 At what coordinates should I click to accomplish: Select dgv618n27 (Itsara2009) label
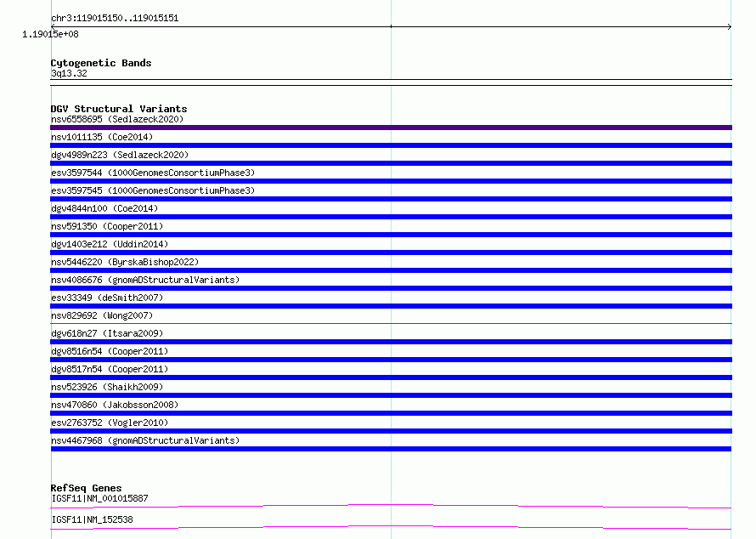tap(107, 333)
